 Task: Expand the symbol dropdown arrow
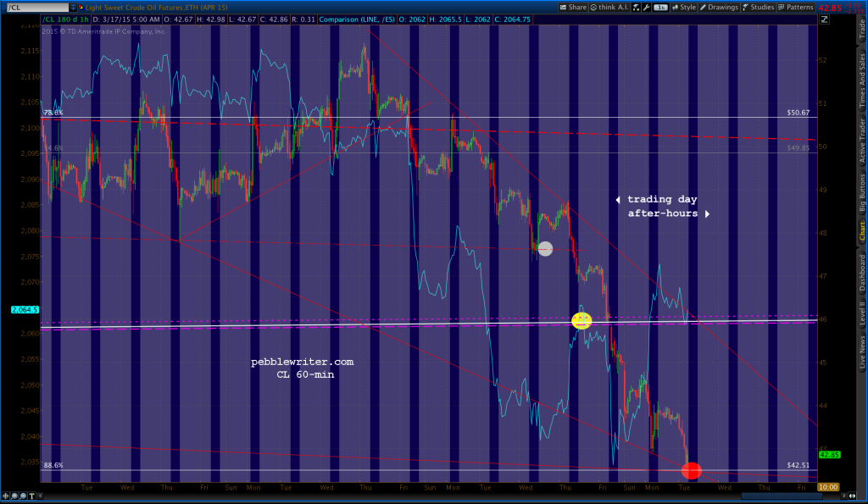click(x=73, y=7)
